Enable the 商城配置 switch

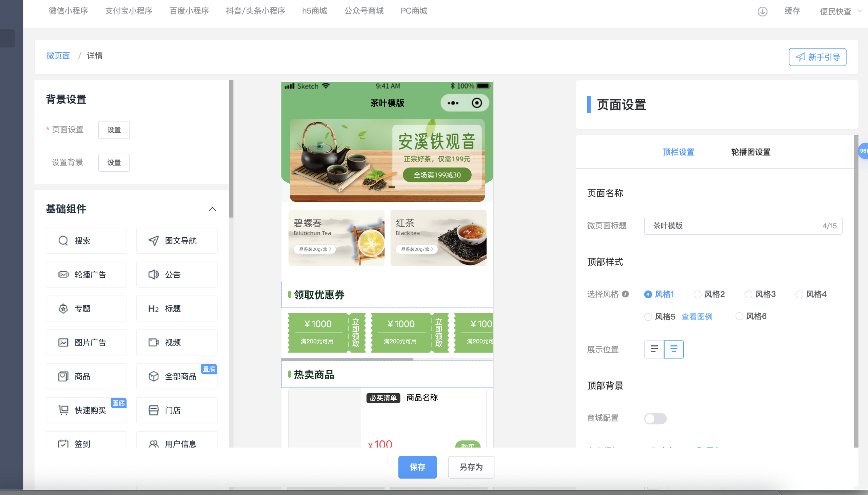tap(655, 418)
